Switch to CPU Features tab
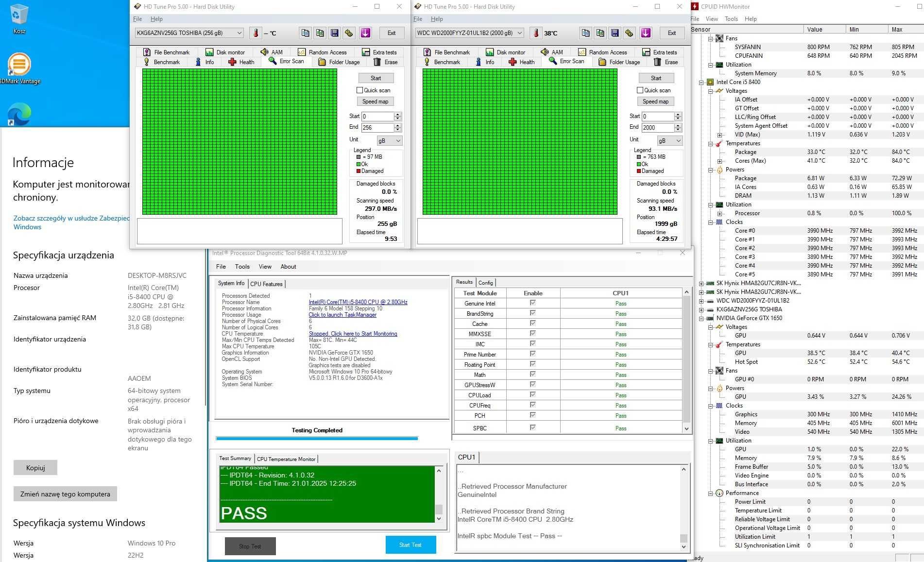 [266, 284]
